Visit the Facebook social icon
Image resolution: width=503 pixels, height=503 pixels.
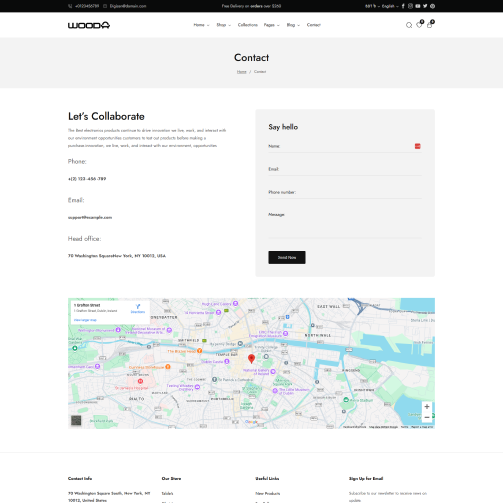(403, 6)
